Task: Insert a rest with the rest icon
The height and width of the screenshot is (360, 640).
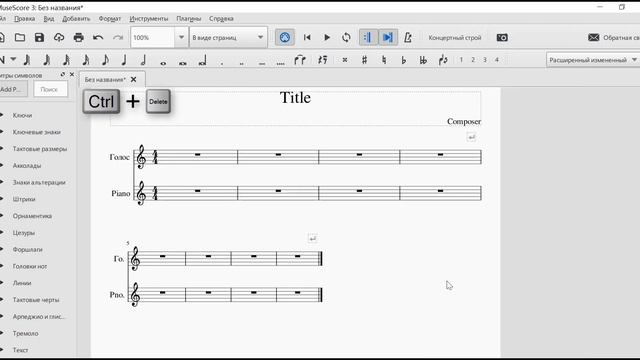Action: point(322,60)
